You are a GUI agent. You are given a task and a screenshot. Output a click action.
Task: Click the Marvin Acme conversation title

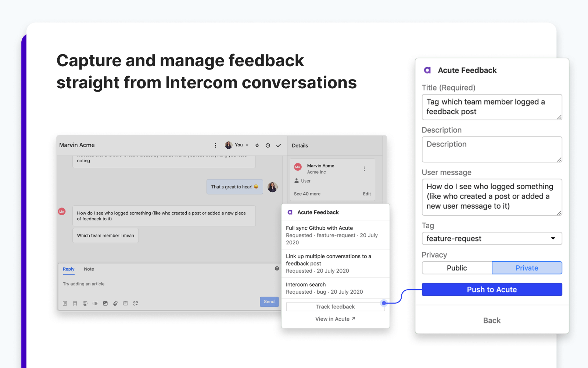77,145
